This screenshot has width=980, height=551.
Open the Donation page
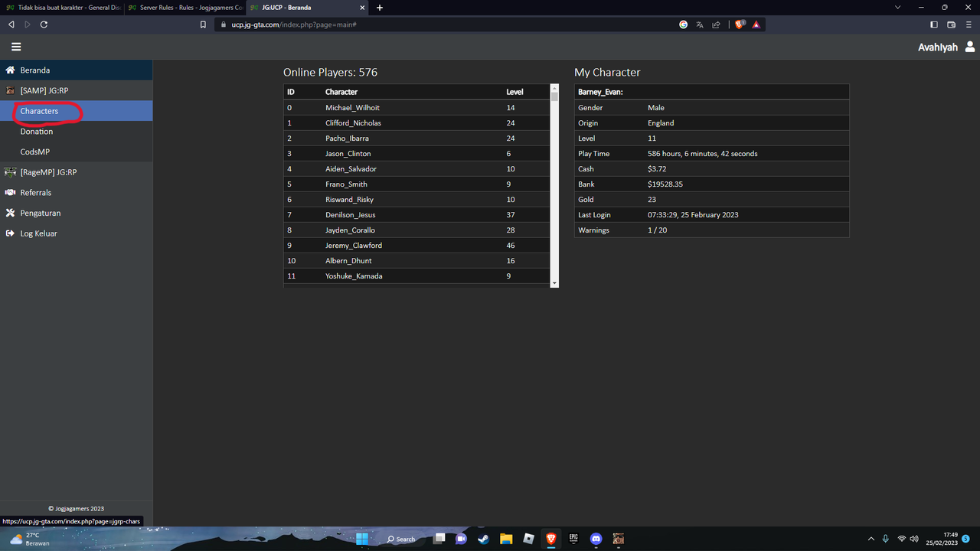pos(77,131)
